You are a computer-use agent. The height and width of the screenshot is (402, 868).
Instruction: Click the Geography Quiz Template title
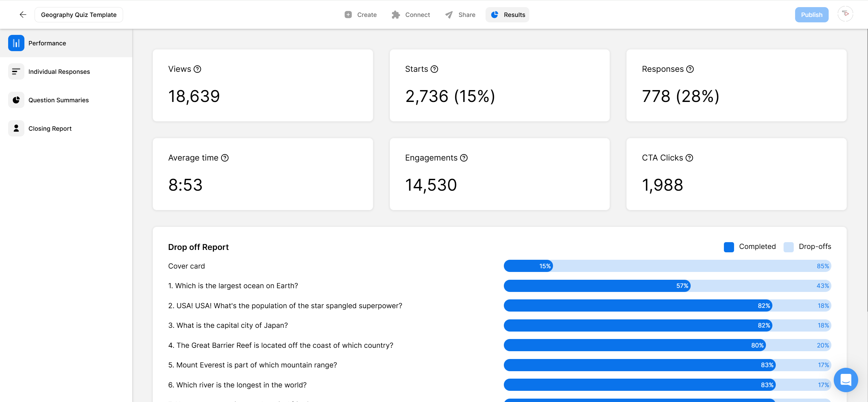pos(79,15)
